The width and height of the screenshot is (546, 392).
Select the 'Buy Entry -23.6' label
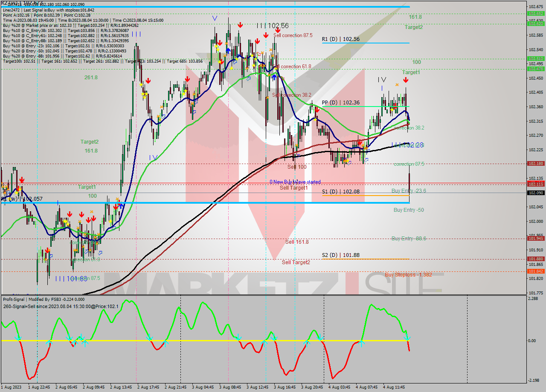pyautogui.click(x=409, y=191)
